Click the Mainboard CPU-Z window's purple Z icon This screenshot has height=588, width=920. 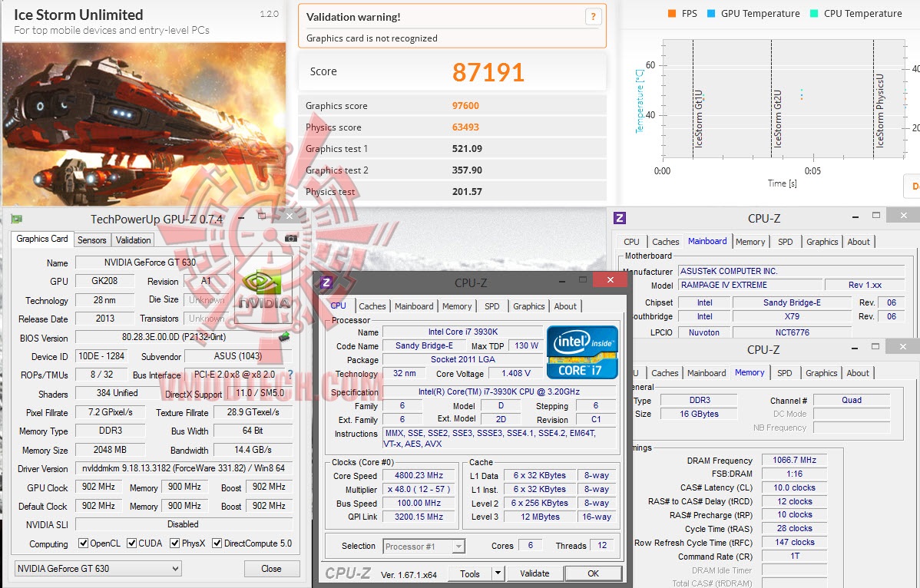coord(620,218)
